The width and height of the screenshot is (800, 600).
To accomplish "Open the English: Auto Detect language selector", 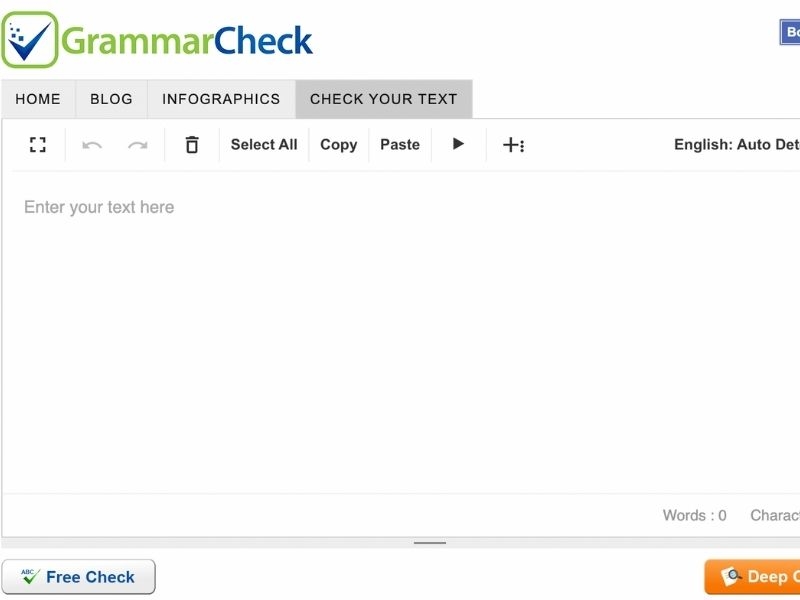I will point(735,144).
